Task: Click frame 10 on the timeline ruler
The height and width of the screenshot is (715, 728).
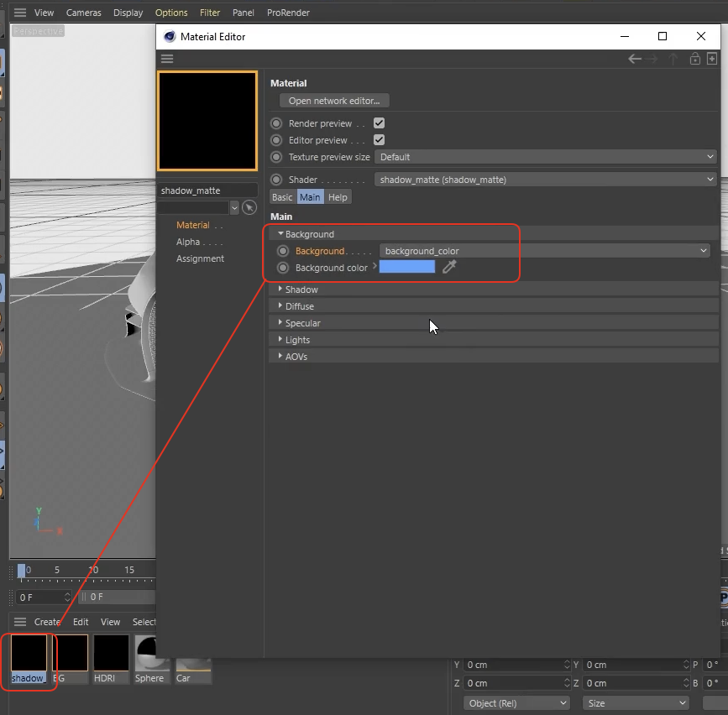Action: [93, 570]
